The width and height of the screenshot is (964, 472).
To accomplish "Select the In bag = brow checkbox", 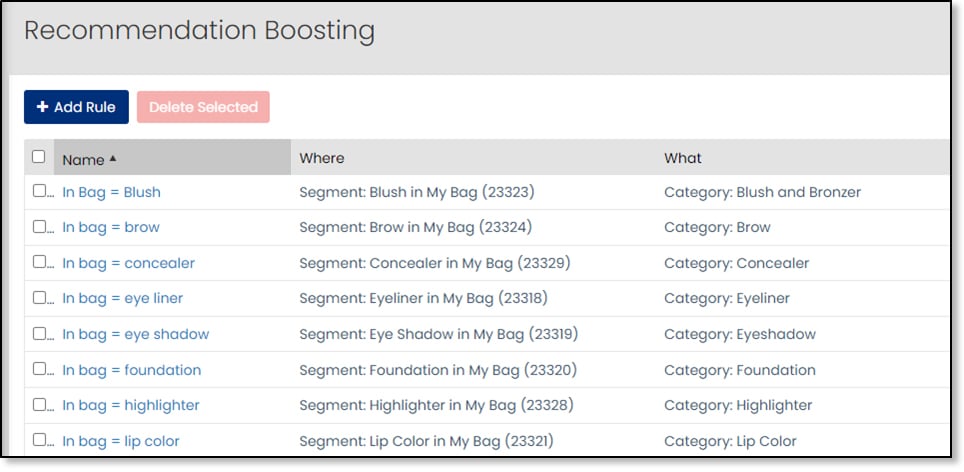I will [x=39, y=227].
